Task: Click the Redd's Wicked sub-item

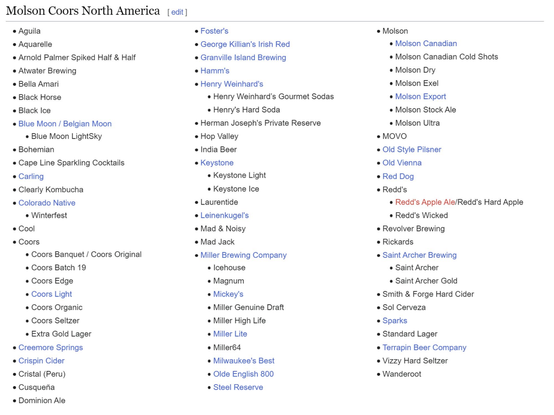Action: (x=422, y=215)
